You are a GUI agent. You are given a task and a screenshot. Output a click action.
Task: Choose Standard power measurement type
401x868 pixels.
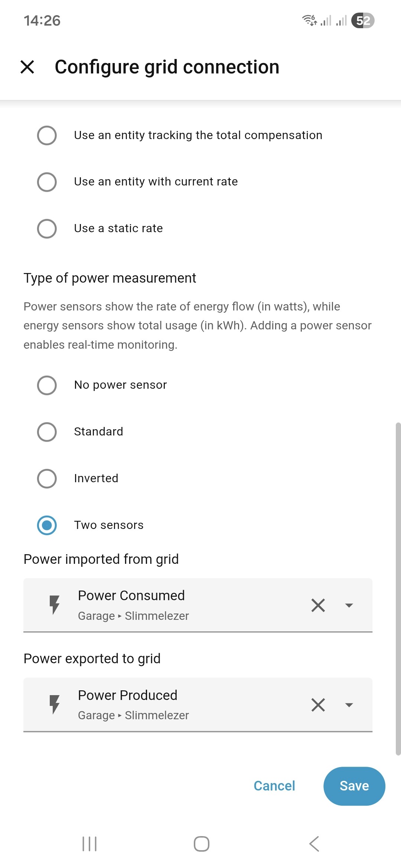(47, 432)
